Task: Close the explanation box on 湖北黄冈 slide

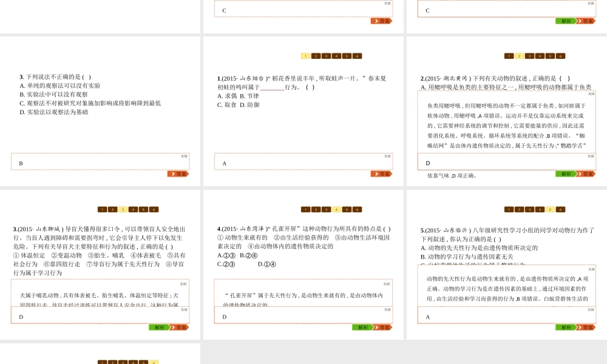Action: coord(591,93)
